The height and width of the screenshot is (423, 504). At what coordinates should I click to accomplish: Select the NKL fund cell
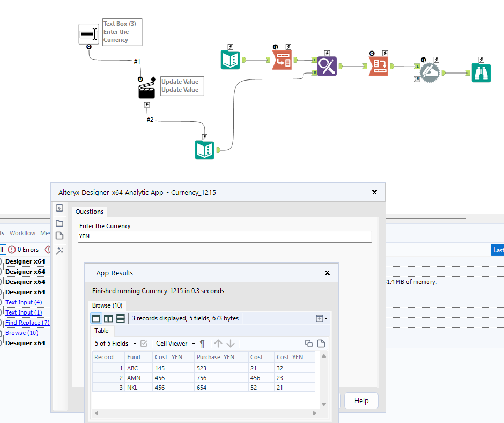click(x=138, y=388)
